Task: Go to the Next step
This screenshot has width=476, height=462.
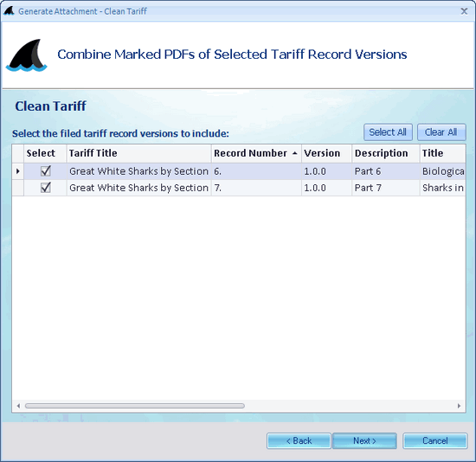Action: [x=364, y=440]
